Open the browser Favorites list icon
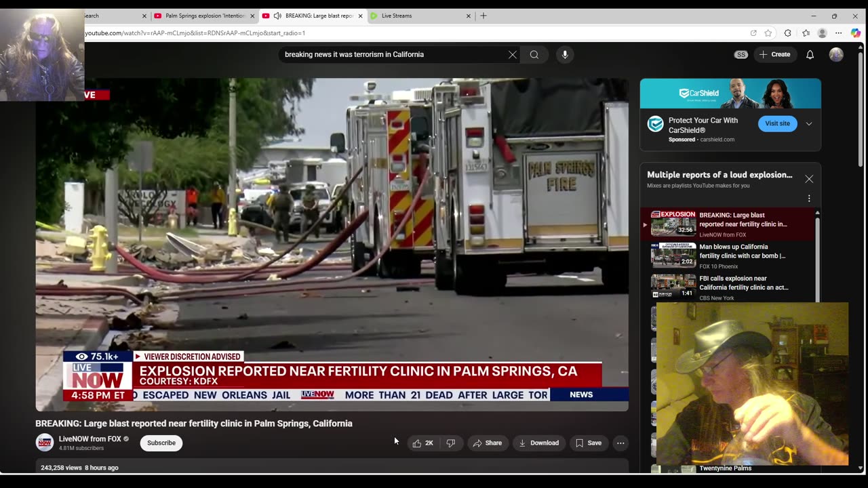 pyautogui.click(x=806, y=33)
